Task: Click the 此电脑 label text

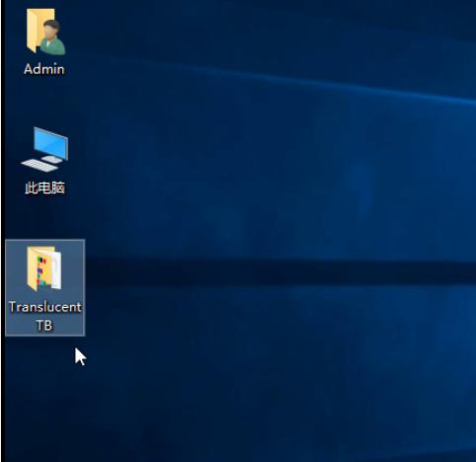Action: [x=44, y=188]
